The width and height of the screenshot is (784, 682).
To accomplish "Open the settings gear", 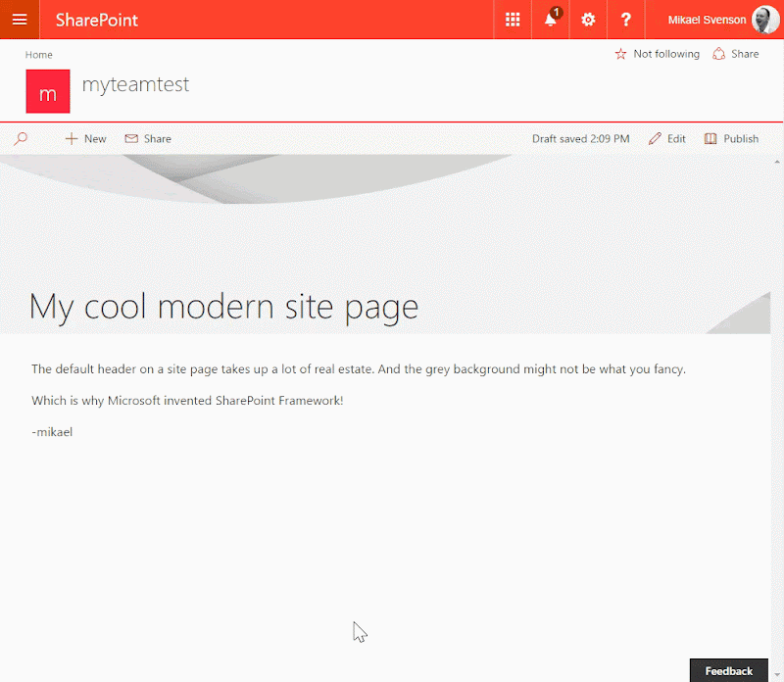I will 588,20.
